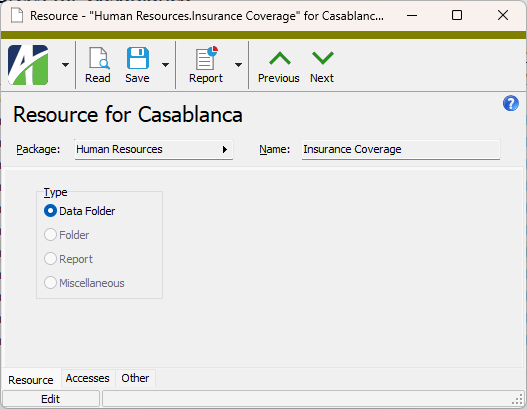Select the Data Folder radio button
Screen dimensions: 527x409
[50, 211]
